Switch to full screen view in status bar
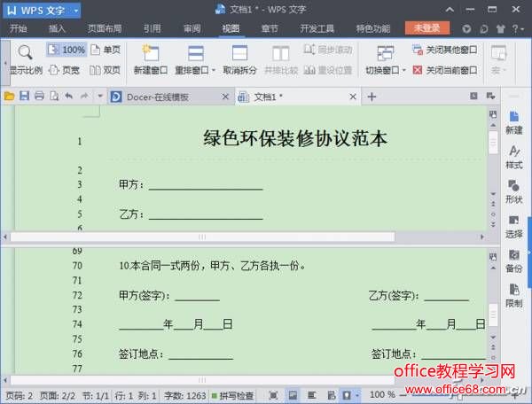 [x=273, y=395]
